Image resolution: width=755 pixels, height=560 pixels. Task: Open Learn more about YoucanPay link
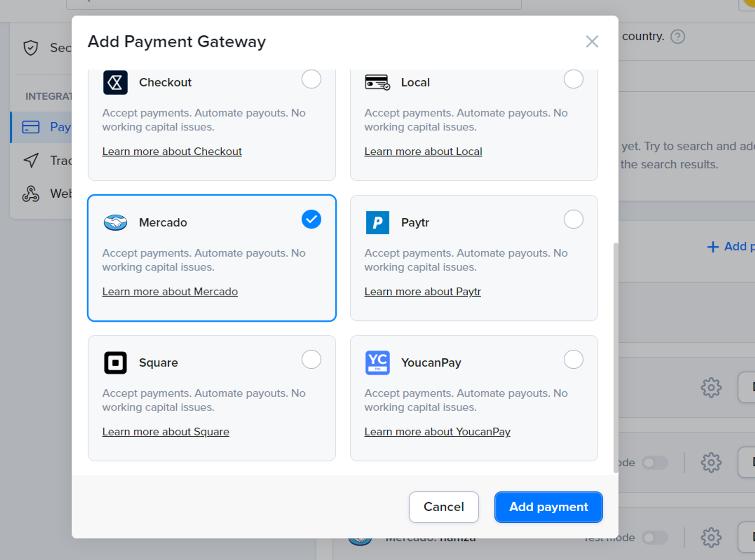coord(437,432)
